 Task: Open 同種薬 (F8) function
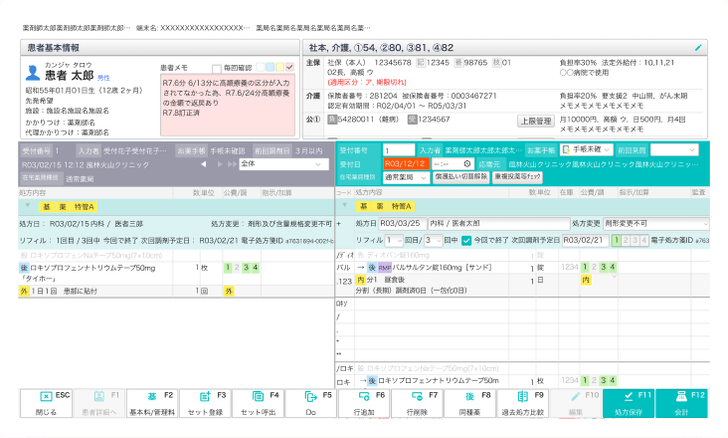point(470,403)
